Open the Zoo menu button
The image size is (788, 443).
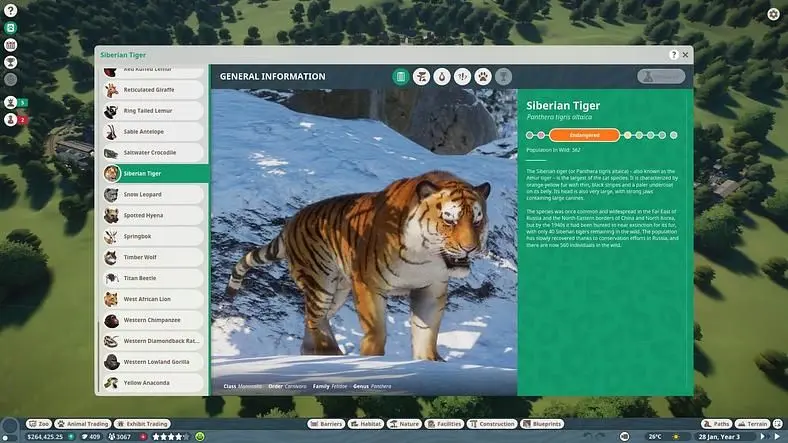pyautogui.click(x=39, y=424)
